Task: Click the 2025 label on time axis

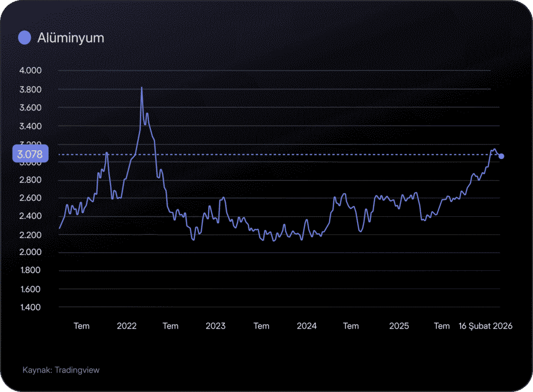Action: (399, 326)
